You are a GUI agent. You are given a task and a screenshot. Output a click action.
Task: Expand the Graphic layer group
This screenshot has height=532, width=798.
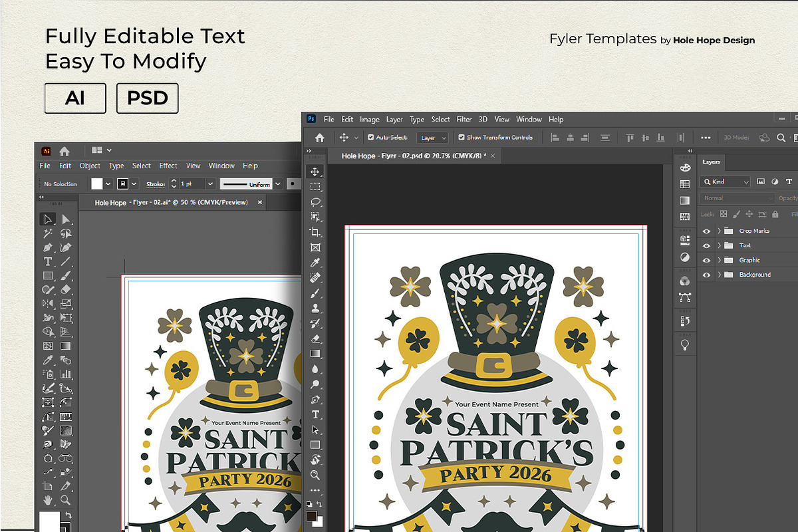(719, 260)
